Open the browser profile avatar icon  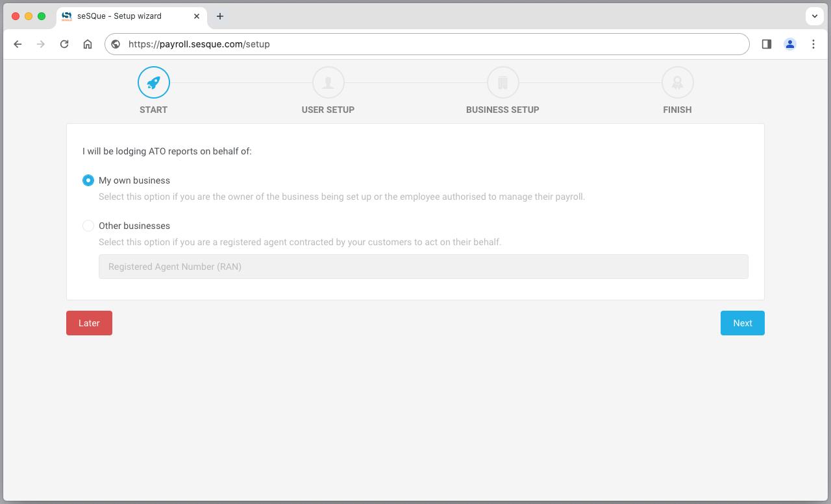point(790,44)
